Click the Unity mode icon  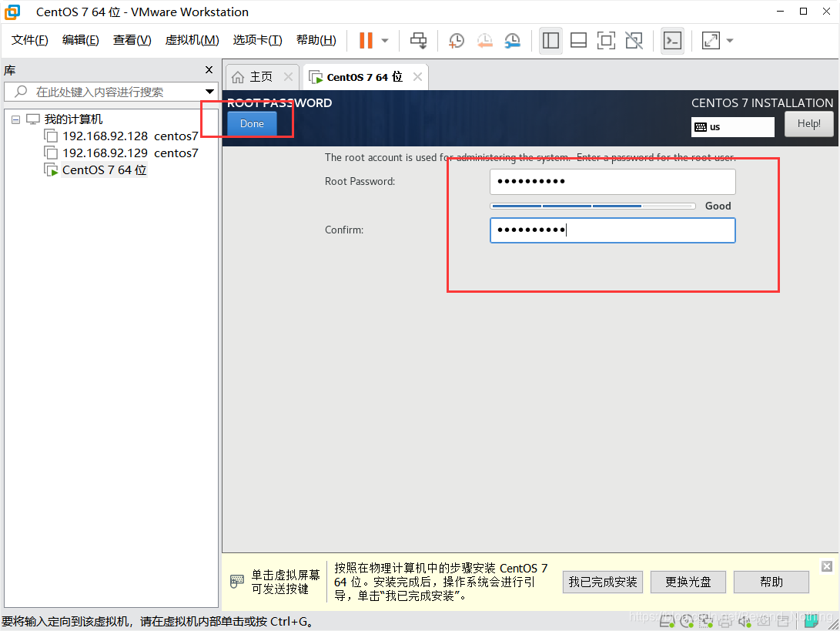[634, 40]
